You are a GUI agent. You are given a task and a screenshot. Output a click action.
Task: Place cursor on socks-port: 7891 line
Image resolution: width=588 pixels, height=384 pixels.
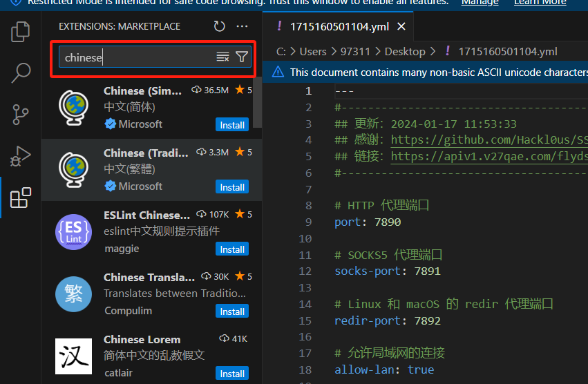point(388,271)
